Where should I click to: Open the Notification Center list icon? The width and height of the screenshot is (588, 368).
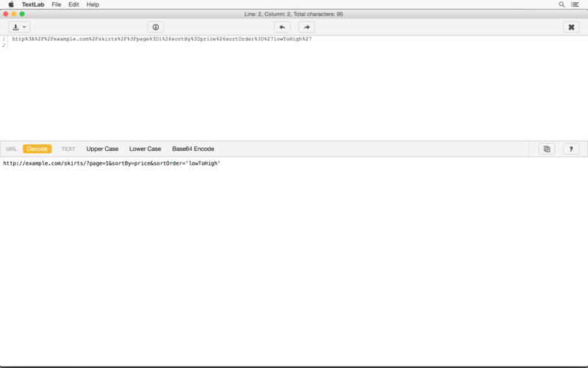pos(575,4)
